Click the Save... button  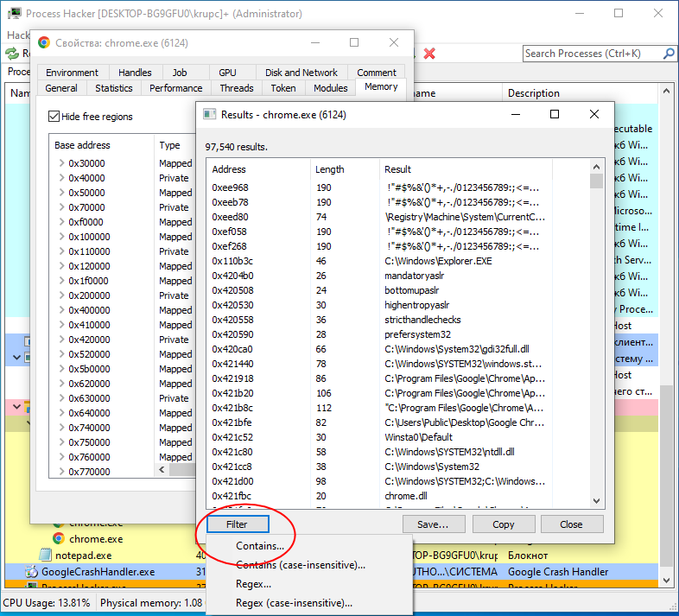(434, 524)
